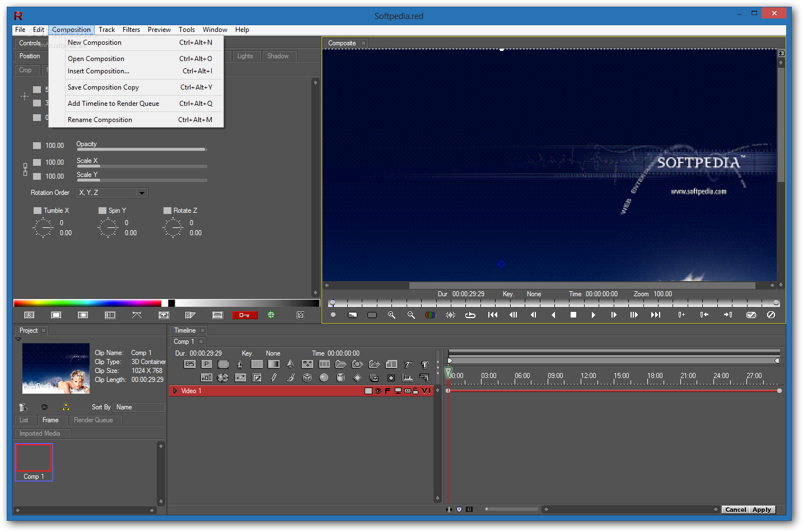803x532 pixels.
Task: Click the R reset icon below color bar
Action: pos(30,315)
